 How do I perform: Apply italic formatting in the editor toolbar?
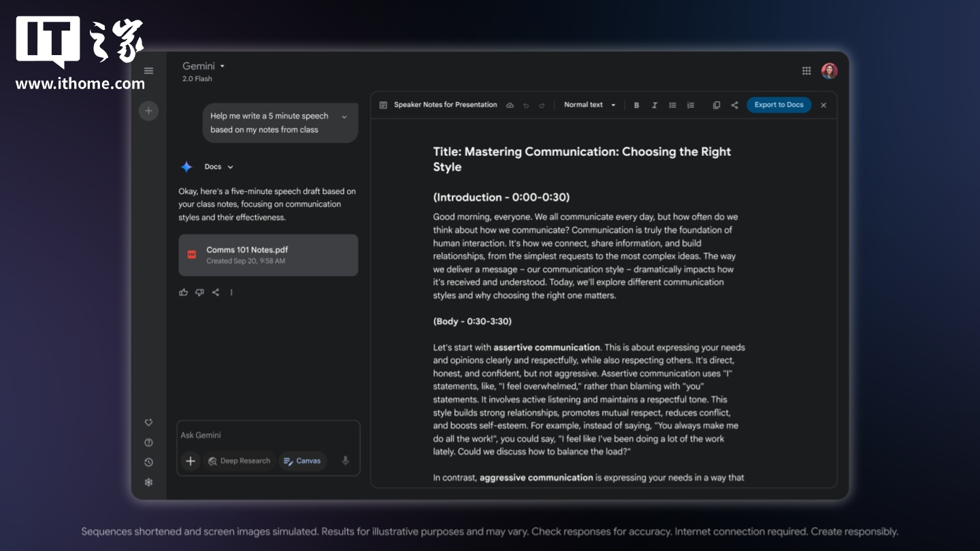(654, 105)
